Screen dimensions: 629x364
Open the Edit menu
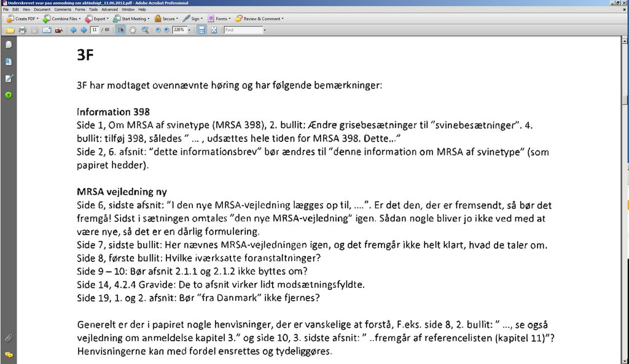(15, 9)
